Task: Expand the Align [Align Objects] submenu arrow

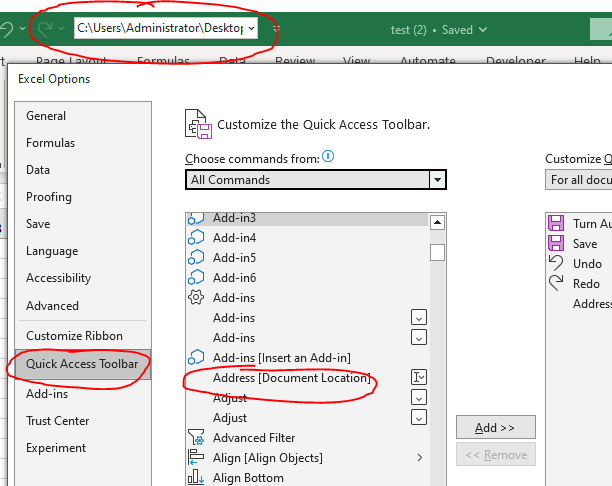Action: (x=420, y=458)
